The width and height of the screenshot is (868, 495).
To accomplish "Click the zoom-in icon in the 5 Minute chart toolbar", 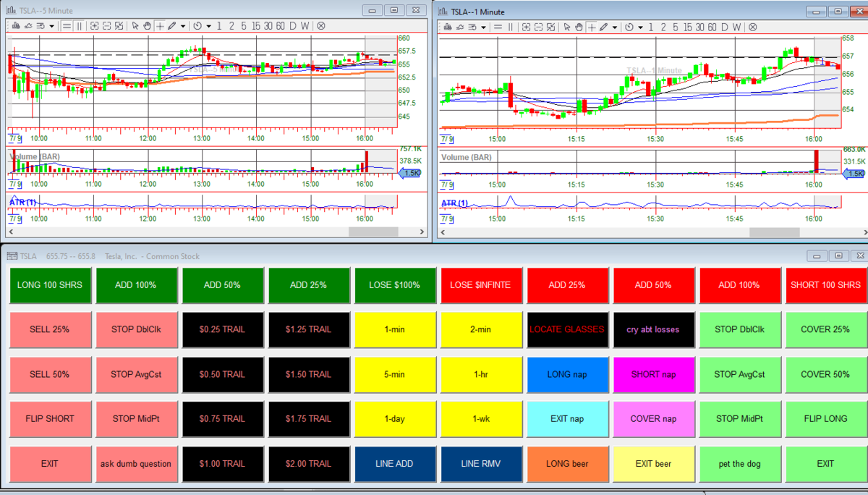I will (x=95, y=25).
